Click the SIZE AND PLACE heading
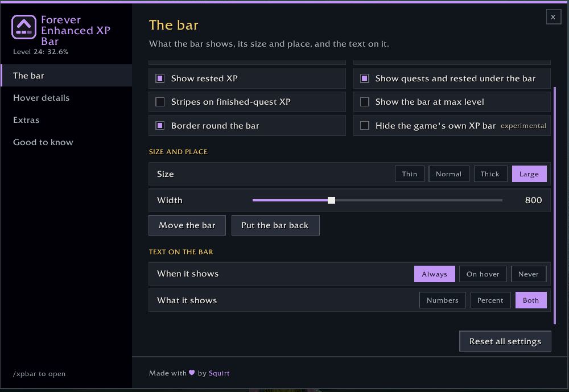 point(178,152)
